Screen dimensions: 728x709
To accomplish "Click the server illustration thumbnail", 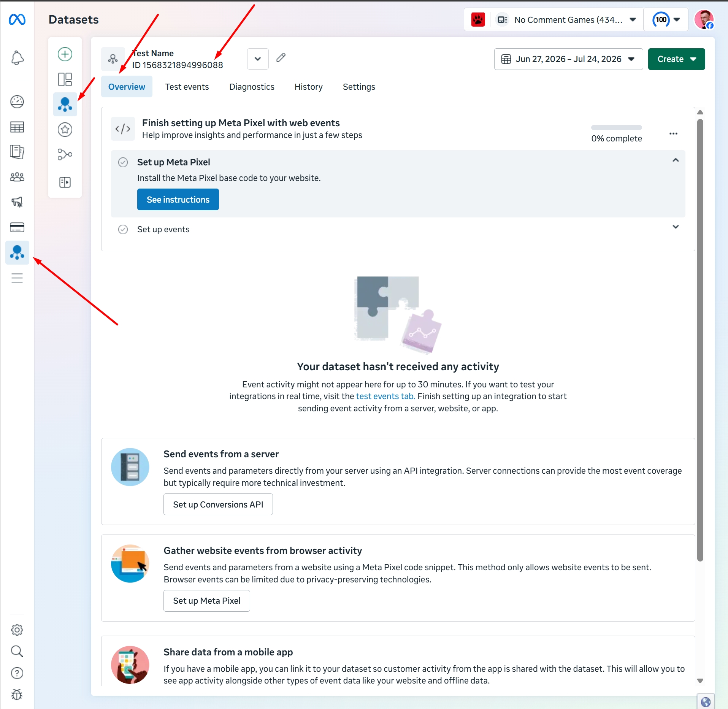I will [130, 467].
